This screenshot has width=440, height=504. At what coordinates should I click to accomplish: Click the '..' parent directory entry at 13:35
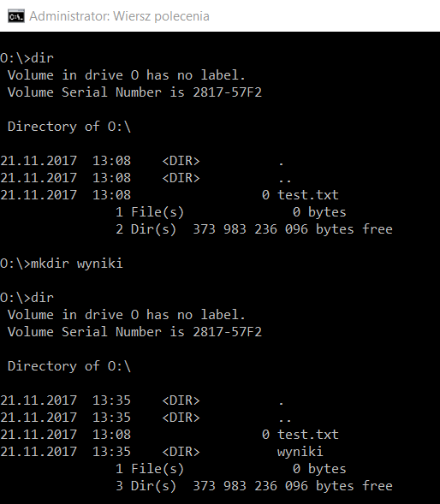pos(285,418)
